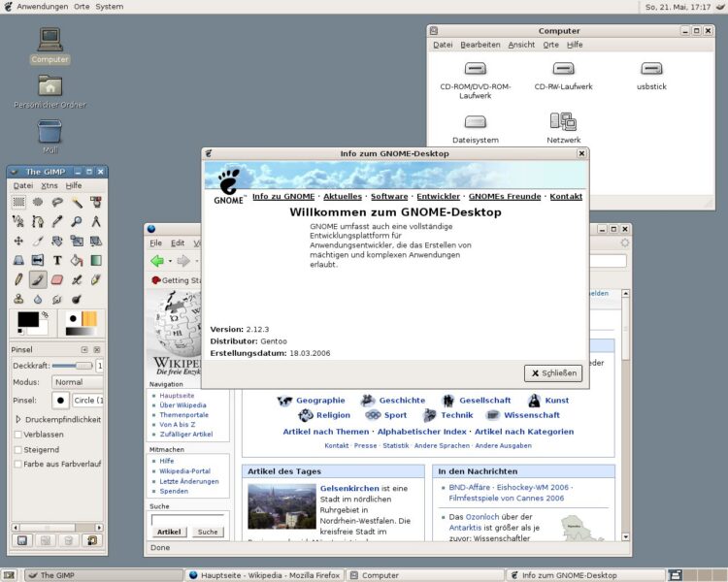
Task: Follow the Entwickler link in GNOME dialog
Action: 439,196
